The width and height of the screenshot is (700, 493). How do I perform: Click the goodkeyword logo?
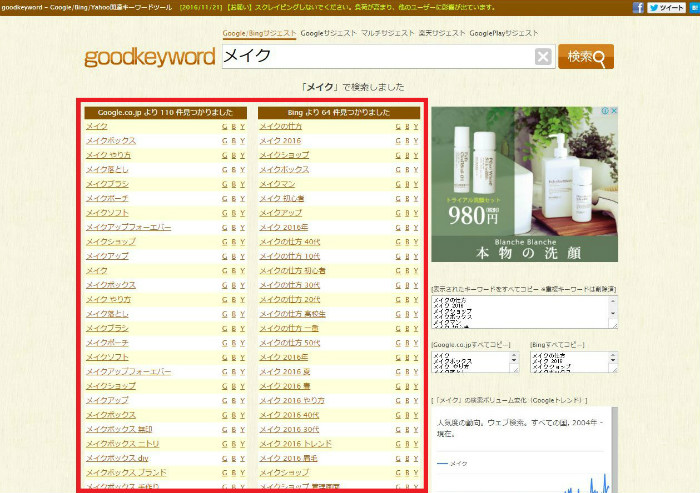(x=150, y=58)
